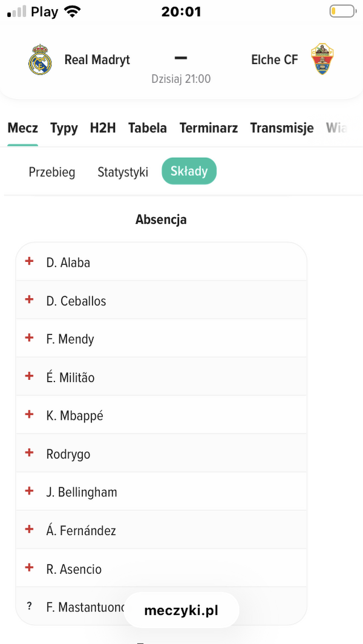Switch to the Statystyki view
This screenshot has width=363, height=644.
123,172
